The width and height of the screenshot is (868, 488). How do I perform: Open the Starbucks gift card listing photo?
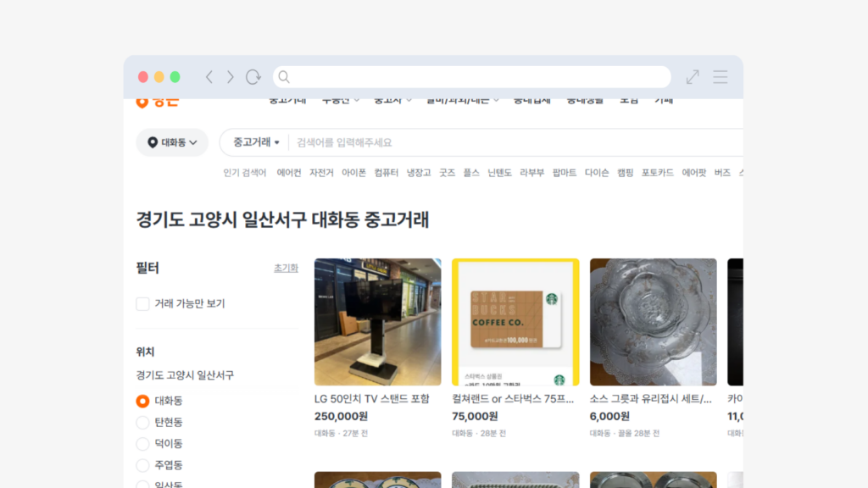[515, 322]
